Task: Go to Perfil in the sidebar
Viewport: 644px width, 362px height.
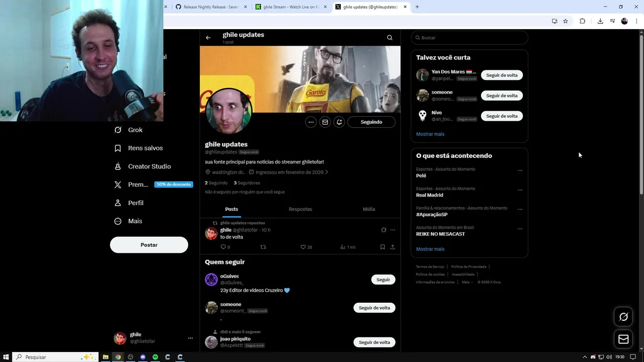Action: coord(129,203)
